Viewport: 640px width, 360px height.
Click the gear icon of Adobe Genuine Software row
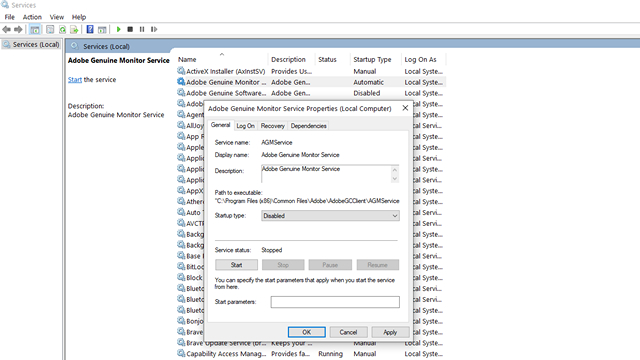[x=181, y=93]
